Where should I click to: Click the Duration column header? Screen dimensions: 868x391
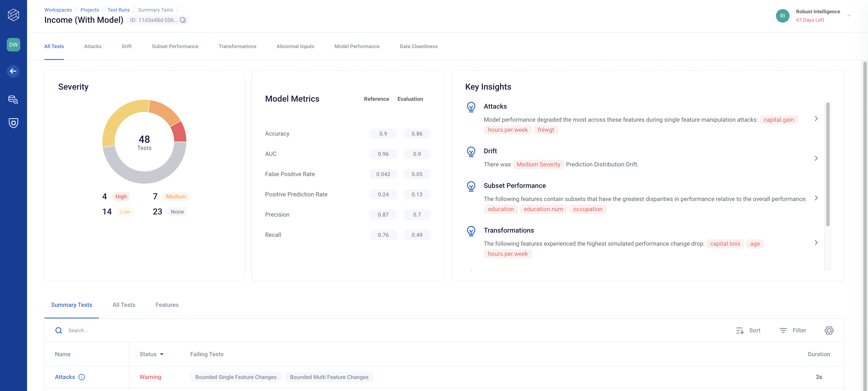[818, 354]
